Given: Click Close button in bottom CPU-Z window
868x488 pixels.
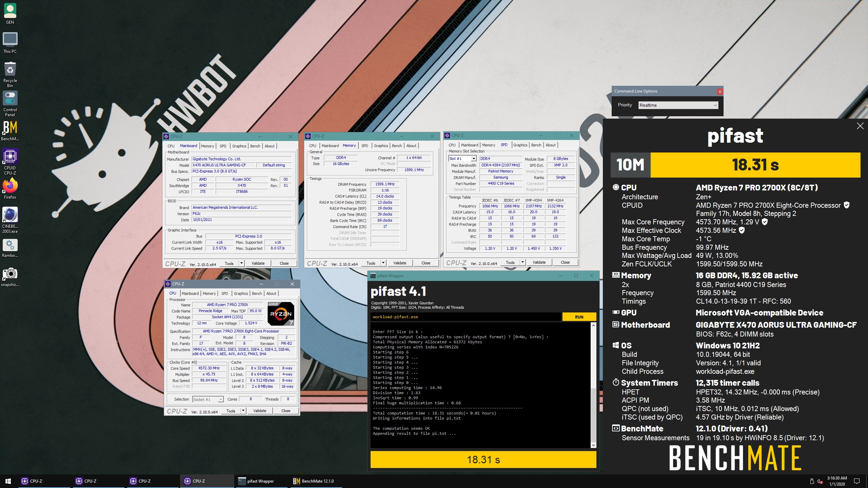Looking at the screenshot, I should pos(286,411).
